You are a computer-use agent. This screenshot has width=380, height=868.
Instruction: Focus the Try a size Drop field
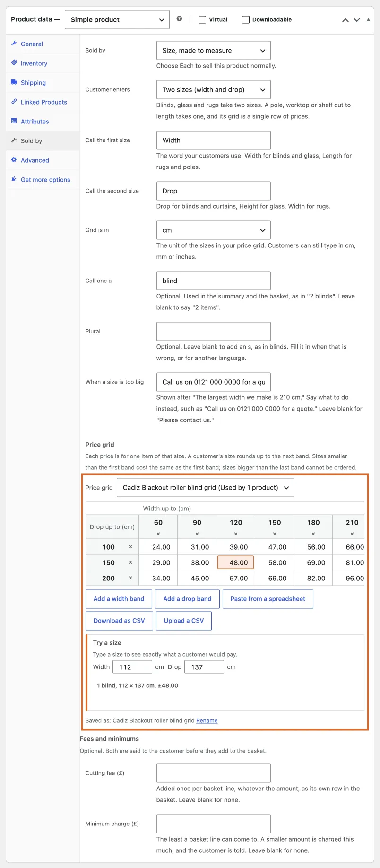click(x=204, y=667)
